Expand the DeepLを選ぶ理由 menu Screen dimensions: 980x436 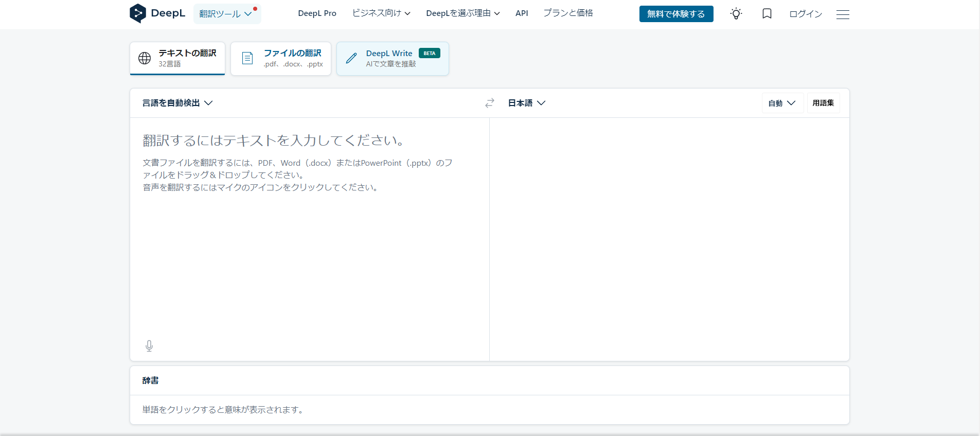pyautogui.click(x=463, y=13)
